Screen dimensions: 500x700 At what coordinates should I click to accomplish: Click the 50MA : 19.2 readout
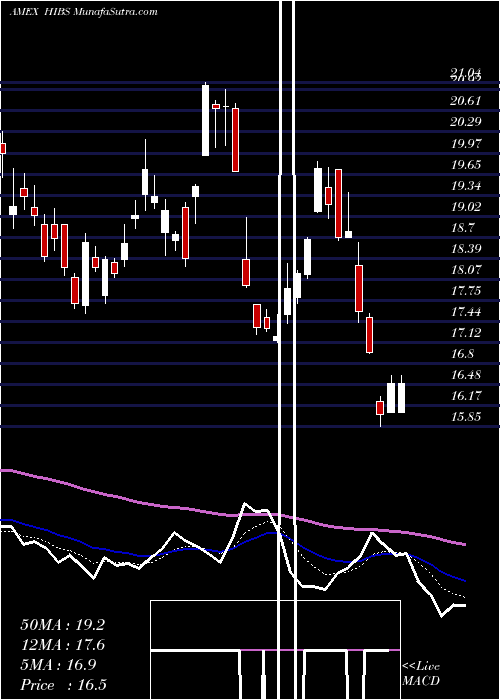point(62,625)
